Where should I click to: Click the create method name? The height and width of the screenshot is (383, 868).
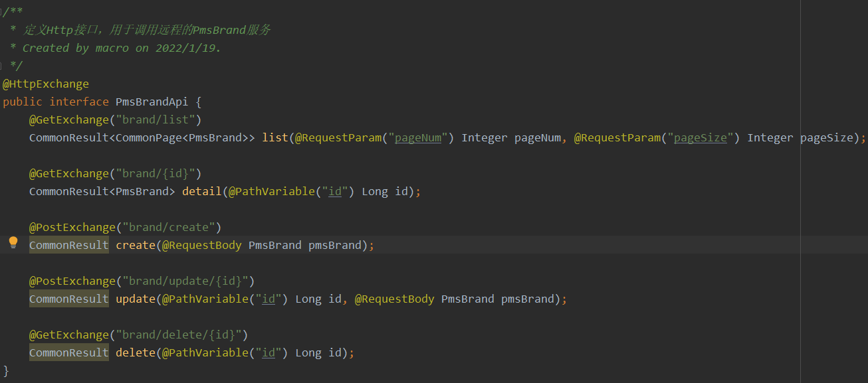coord(135,245)
